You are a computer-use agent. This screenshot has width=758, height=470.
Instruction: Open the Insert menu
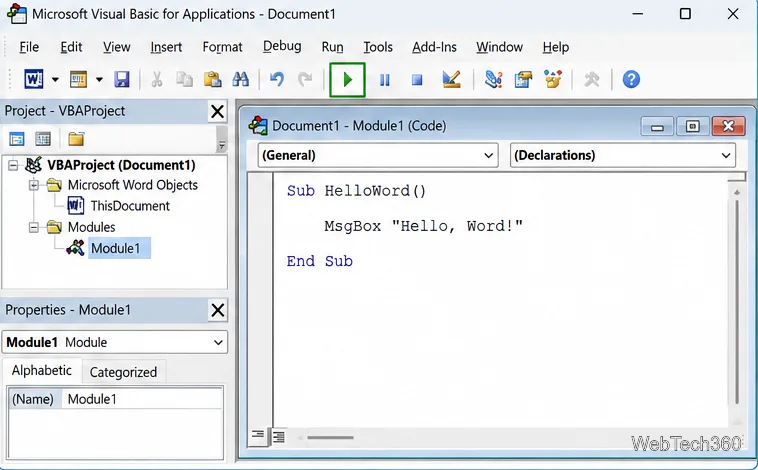tap(166, 47)
